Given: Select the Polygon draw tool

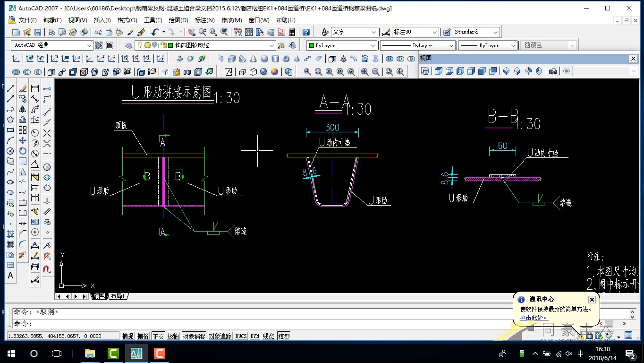Looking at the screenshot, I should pos(10,120).
